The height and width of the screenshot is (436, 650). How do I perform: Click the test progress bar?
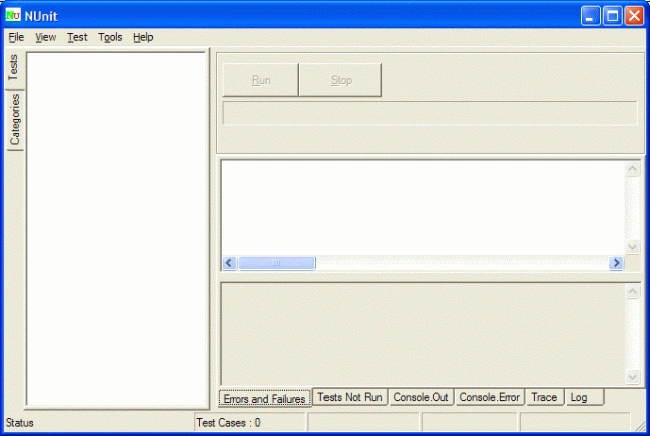tap(430, 113)
